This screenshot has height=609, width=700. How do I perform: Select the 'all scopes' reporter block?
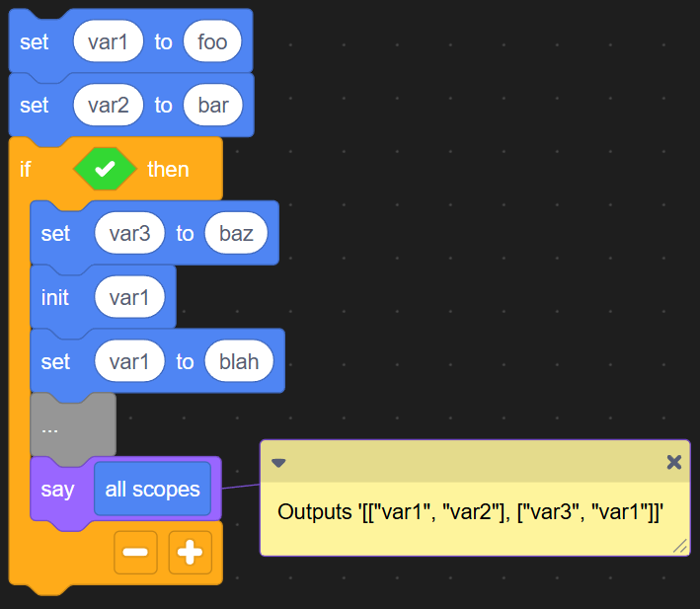tap(152, 489)
